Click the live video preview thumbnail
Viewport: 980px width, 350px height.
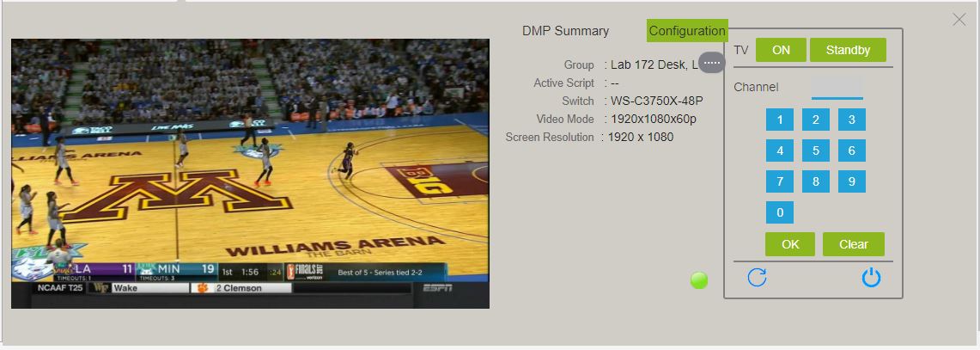[250, 174]
